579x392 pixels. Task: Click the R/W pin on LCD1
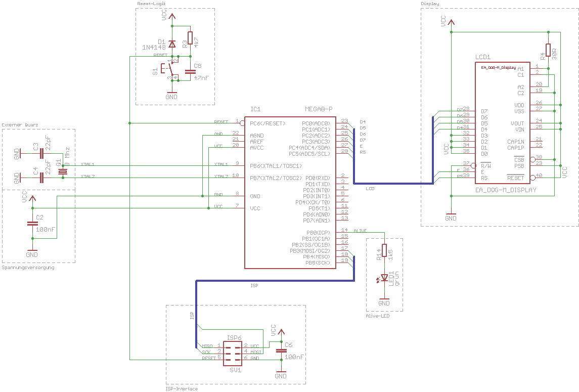tap(486, 166)
